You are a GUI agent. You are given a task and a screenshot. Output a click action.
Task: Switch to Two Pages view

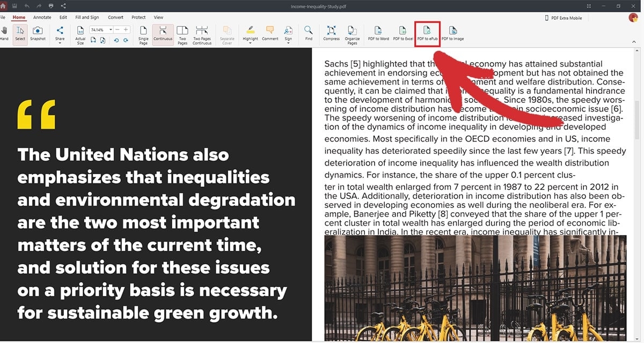[182, 34]
